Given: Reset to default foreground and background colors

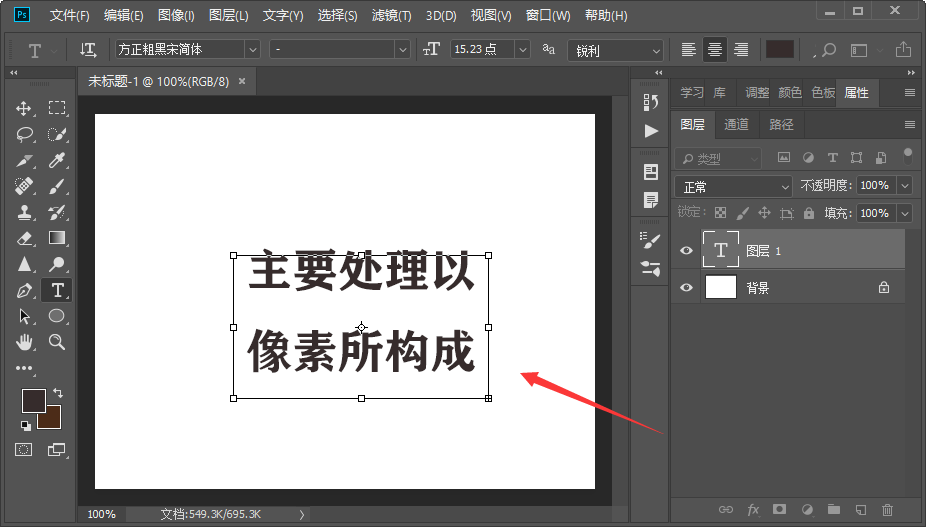Looking at the screenshot, I should (x=25, y=425).
